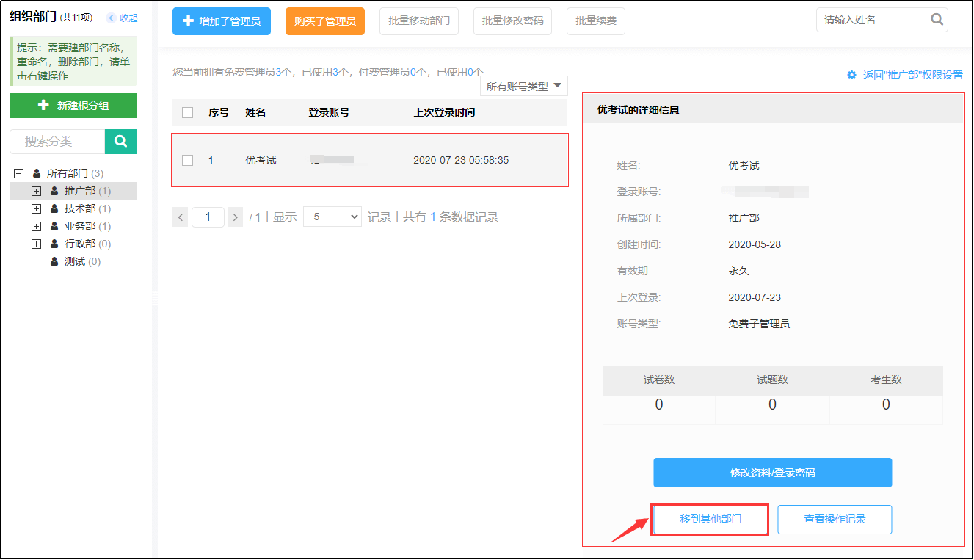The image size is (974, 560).
Task: Expand the 技术部 tree node
Action: click(x=36, y=208)
